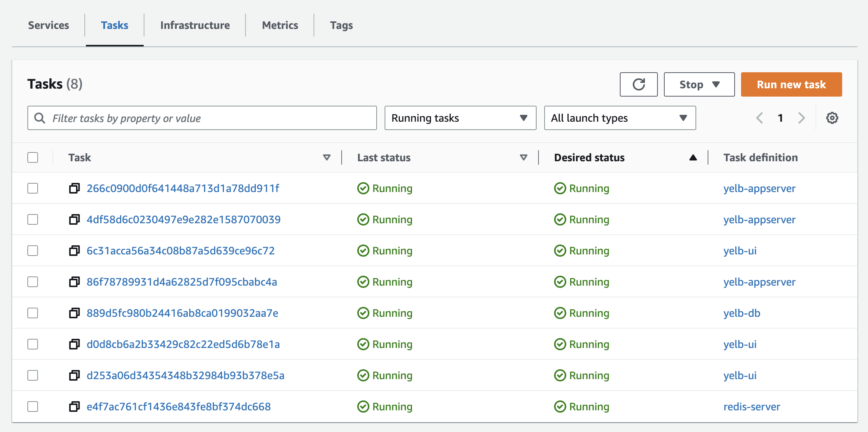Sort by Task column arrow

pyautogui.click(x=326, y=157)
